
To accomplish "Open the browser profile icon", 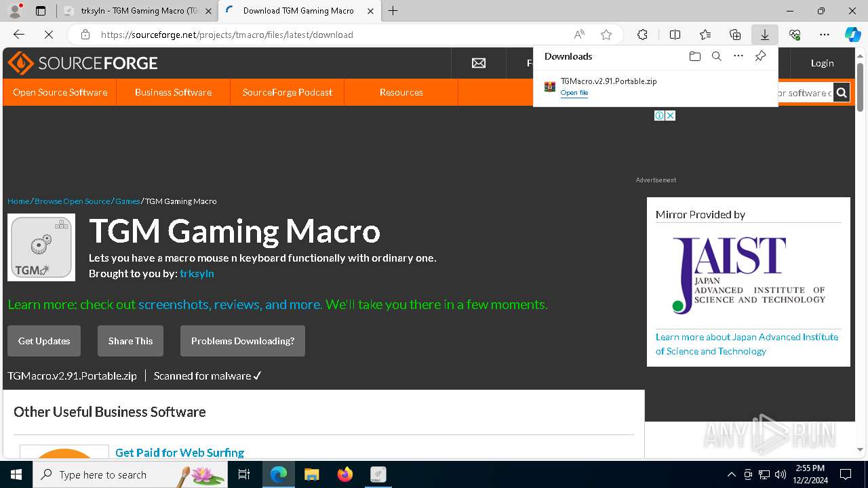I will point(15,11).
